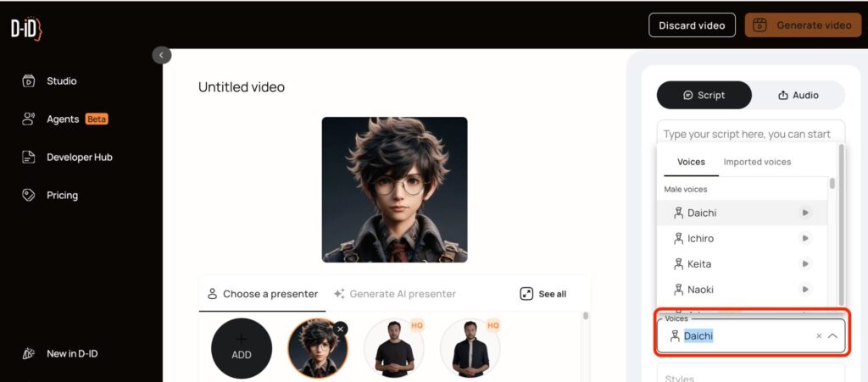
Task: Open the Agents Beta section
Action: (64, 119)
